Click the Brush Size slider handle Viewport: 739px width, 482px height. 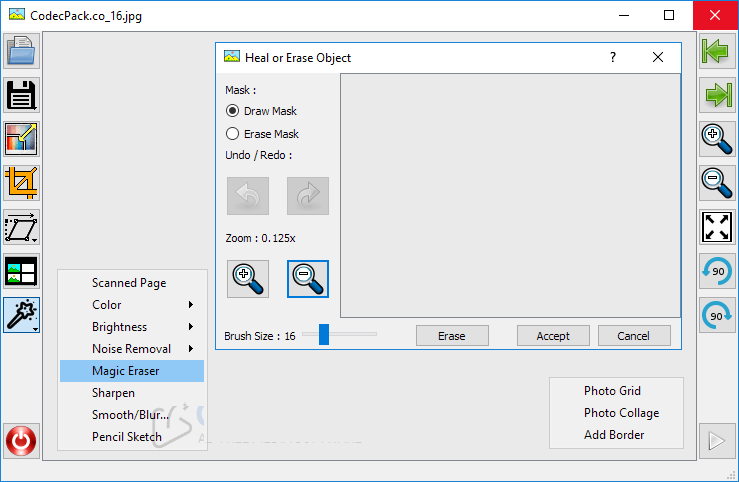point(324,335)
